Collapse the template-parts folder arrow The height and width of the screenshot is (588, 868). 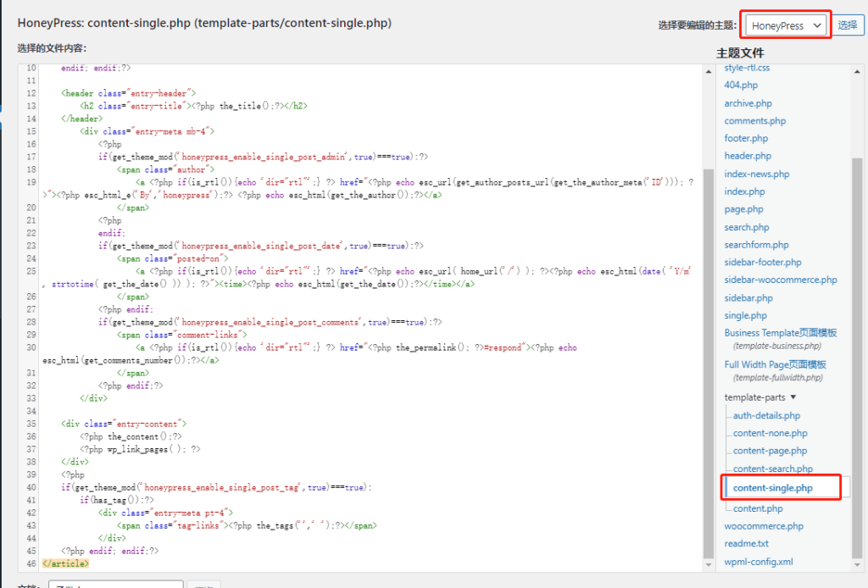click(793, 397)
